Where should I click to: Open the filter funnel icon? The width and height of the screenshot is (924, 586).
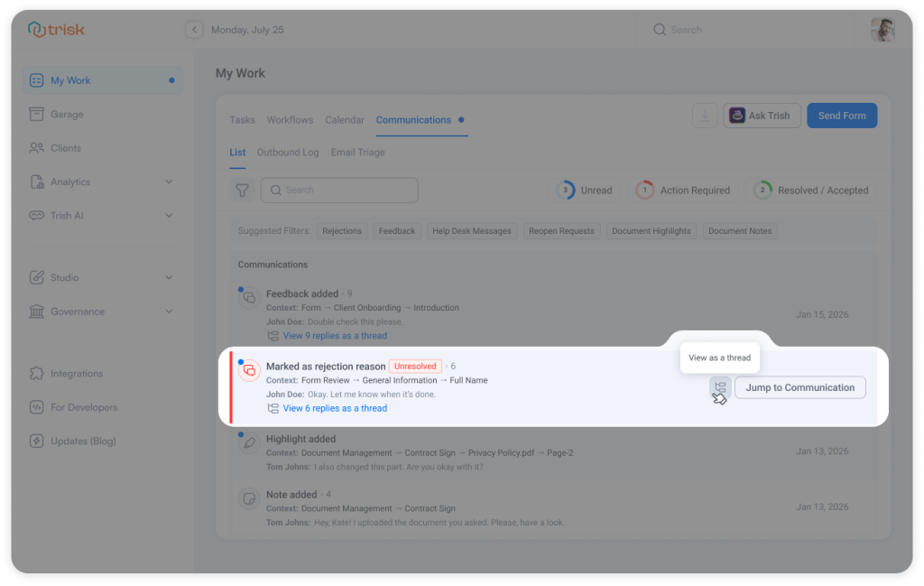coord(242,190)
